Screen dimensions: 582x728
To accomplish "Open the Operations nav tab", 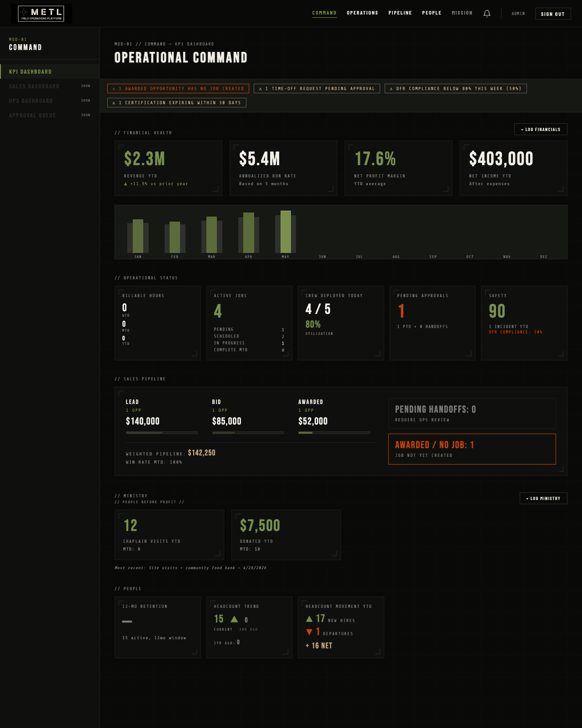I will coord(362,13).
